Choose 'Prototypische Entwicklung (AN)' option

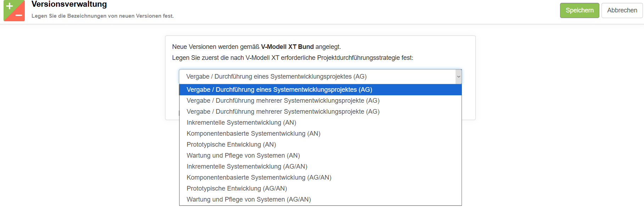tap(231, 145)
